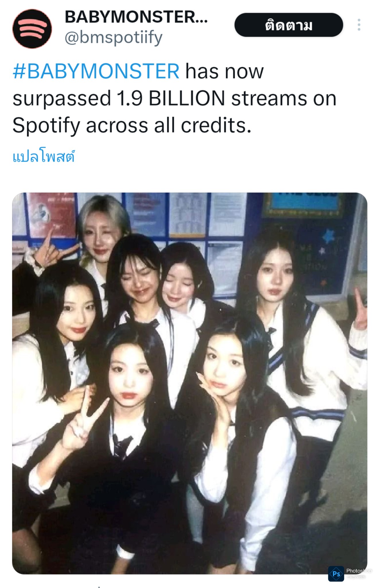Tap แปลโพสต์ to translate the post
Image resolution: width=379 pixels, height=588 pixels.
coord(44,157)
